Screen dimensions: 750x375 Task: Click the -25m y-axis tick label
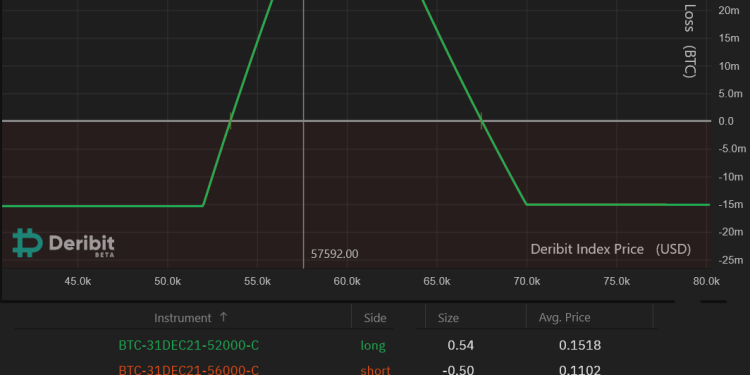[x=731, y=260]
